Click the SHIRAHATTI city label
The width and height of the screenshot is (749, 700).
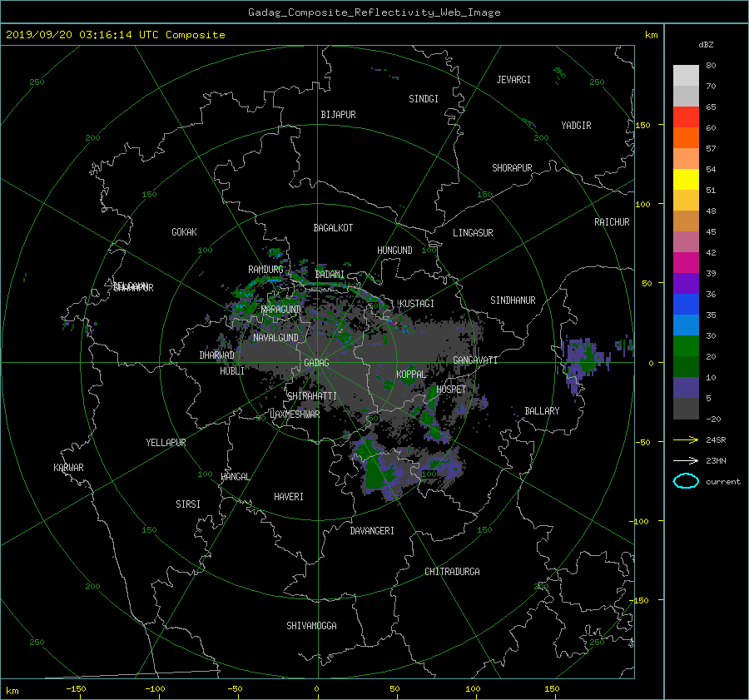(312, 396)
